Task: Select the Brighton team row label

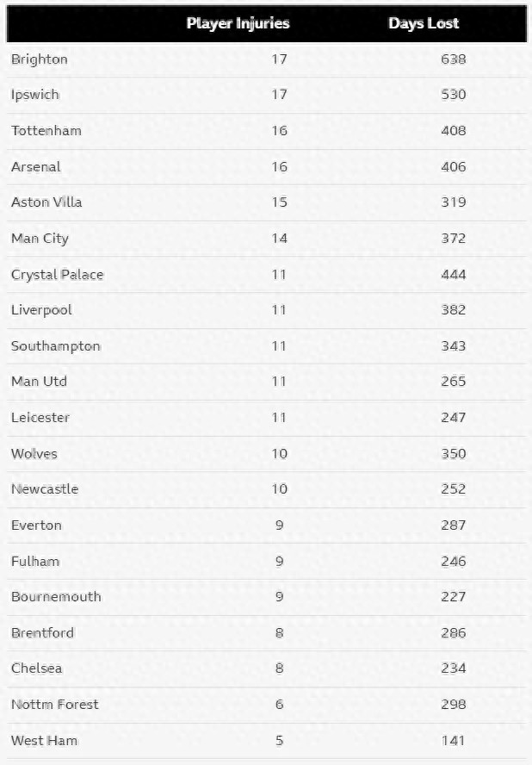Action: coord(40,59)
